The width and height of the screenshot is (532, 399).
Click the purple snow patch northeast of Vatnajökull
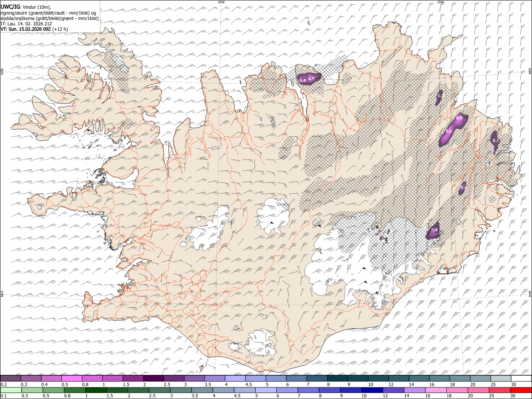click(433, 231)
